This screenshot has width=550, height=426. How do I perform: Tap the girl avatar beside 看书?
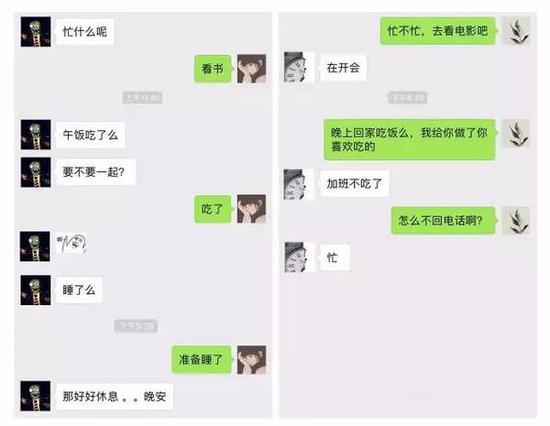(251, 68)
